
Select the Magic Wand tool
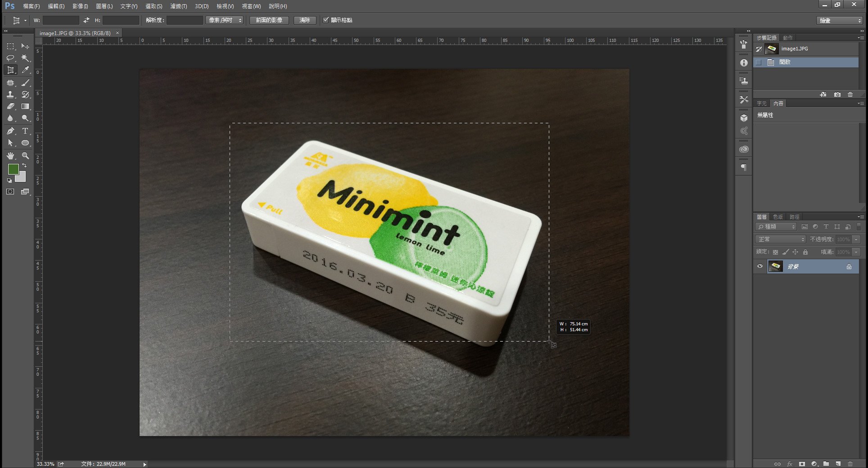25,58
